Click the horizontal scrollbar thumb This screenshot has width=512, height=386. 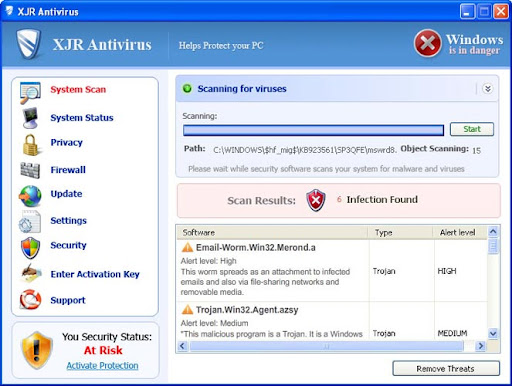click(326, 346)
